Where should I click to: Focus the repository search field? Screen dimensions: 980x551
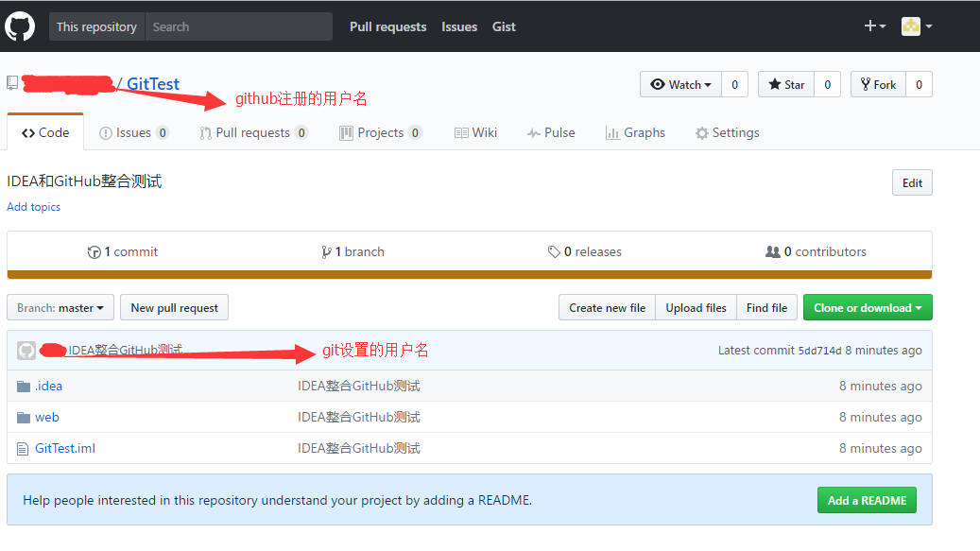[239, 26]
